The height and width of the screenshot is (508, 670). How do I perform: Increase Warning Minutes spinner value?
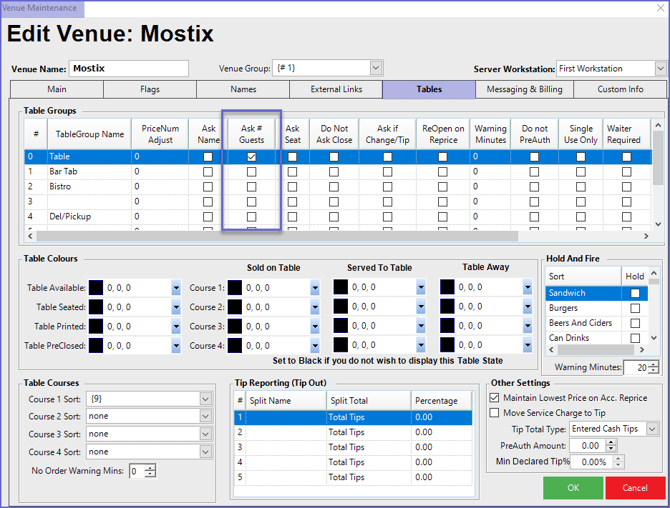click(655, 364)
